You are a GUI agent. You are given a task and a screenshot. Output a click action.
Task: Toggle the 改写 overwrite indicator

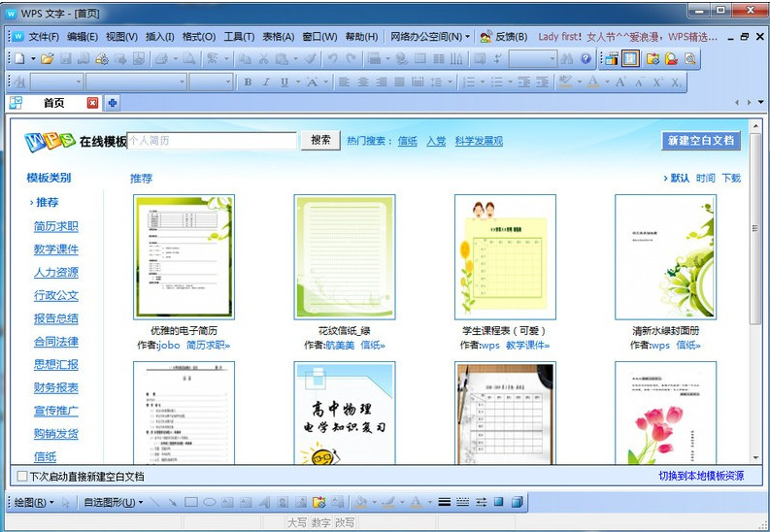[345, 522]
